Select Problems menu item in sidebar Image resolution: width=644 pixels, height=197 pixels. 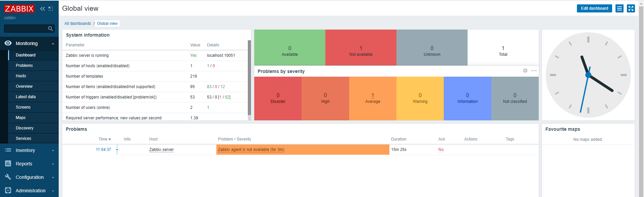(x=24, y=66)
